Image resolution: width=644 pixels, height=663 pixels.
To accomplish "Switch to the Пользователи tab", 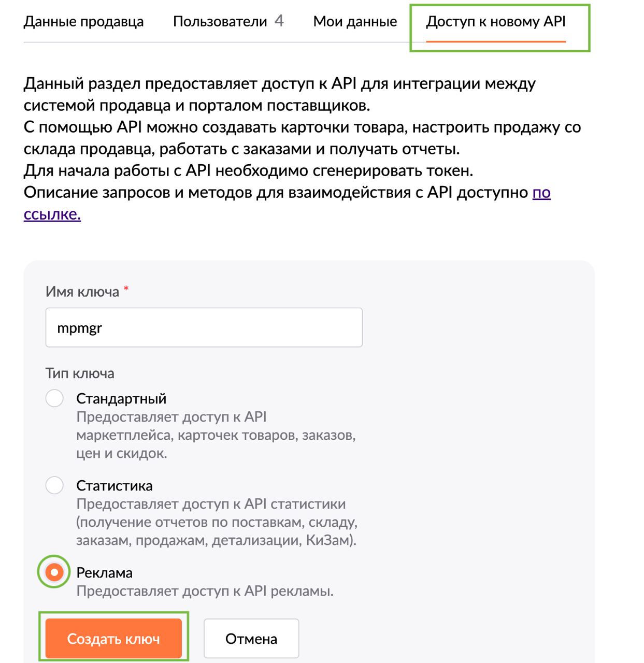I will click(220, 22).
